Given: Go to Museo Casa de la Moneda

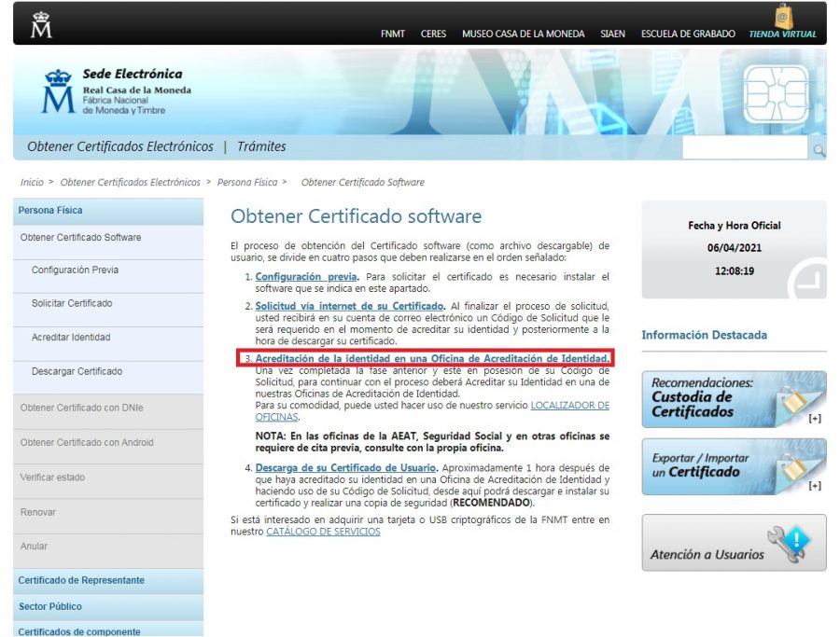Looking at the screenshot, I should pos(523,35).
